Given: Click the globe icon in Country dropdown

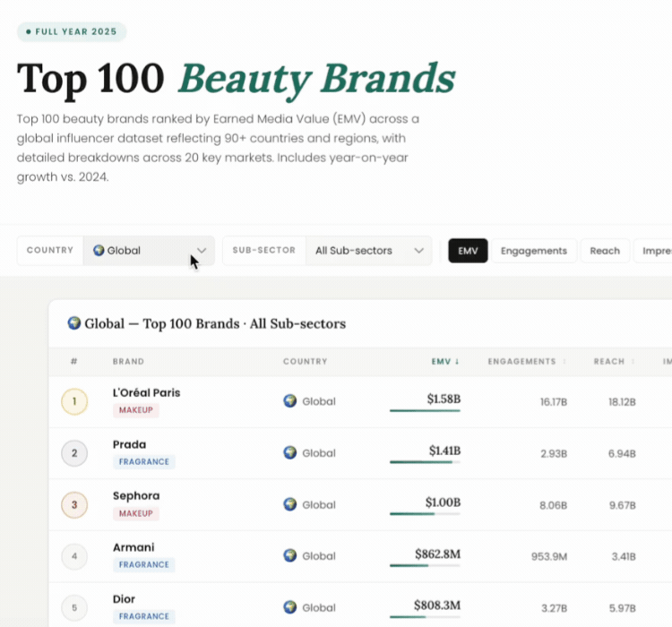Looking at the screenshot, I should pos(99,250).
